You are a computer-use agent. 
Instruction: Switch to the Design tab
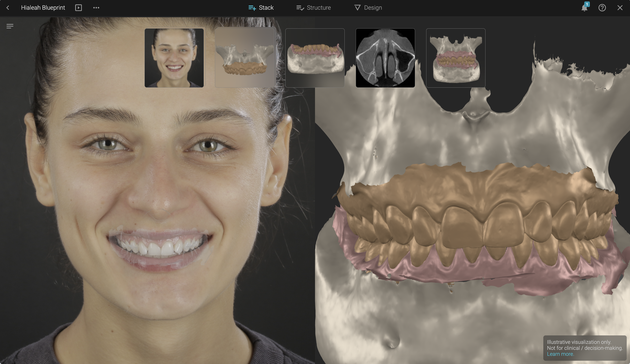coord(368,8)
